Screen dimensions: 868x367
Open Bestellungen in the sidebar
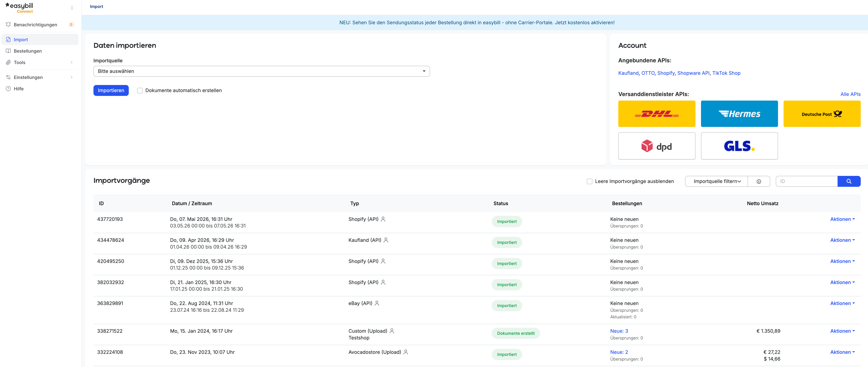tap(40, 51)
